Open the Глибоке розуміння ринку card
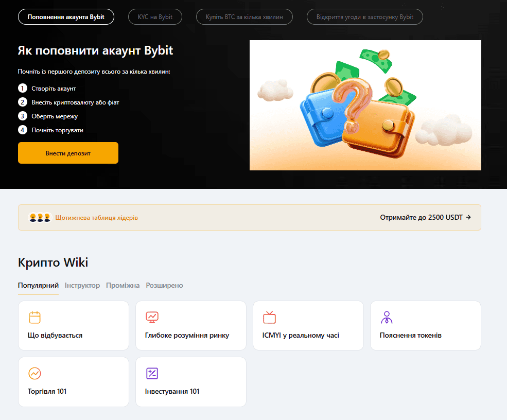Image resolution: width=507 pixels, height=420 pixels. point(191,326)
